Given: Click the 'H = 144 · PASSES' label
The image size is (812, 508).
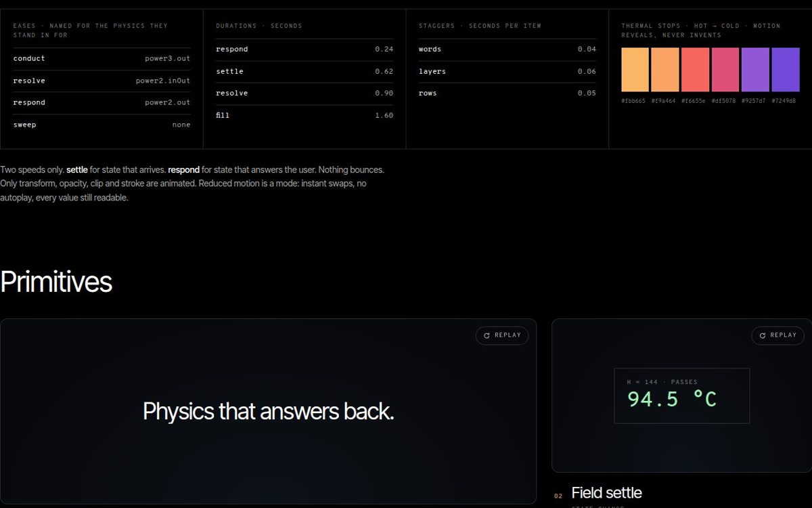Looking at the screenshot, I should click(662, 382).
